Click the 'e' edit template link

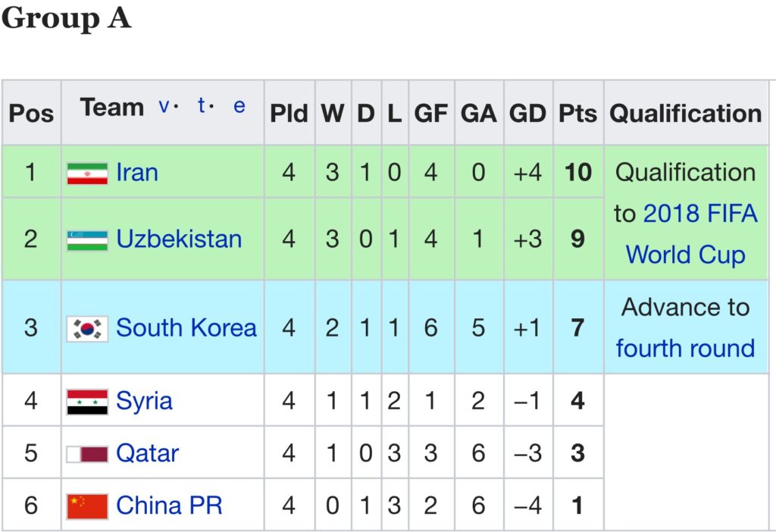[x=239, y=107]
